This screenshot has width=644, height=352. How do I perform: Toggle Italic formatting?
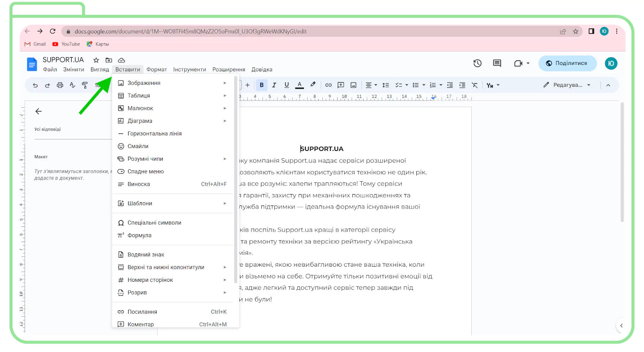click(x=274, y=85)
